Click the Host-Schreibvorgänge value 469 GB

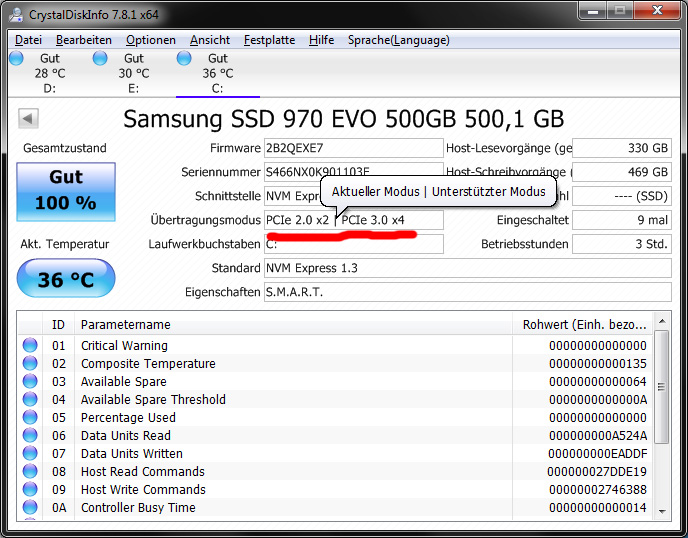pos(622,172)
